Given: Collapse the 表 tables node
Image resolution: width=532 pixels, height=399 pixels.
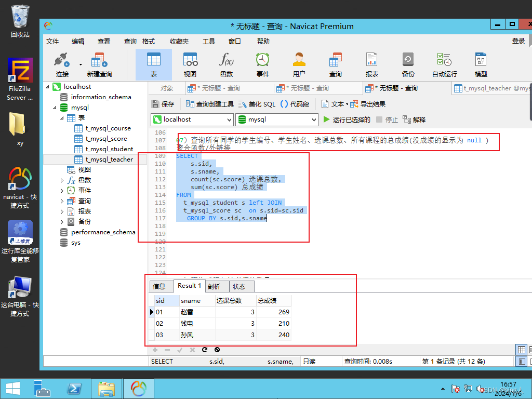Looking at the screenshot, I should point(62,118).
